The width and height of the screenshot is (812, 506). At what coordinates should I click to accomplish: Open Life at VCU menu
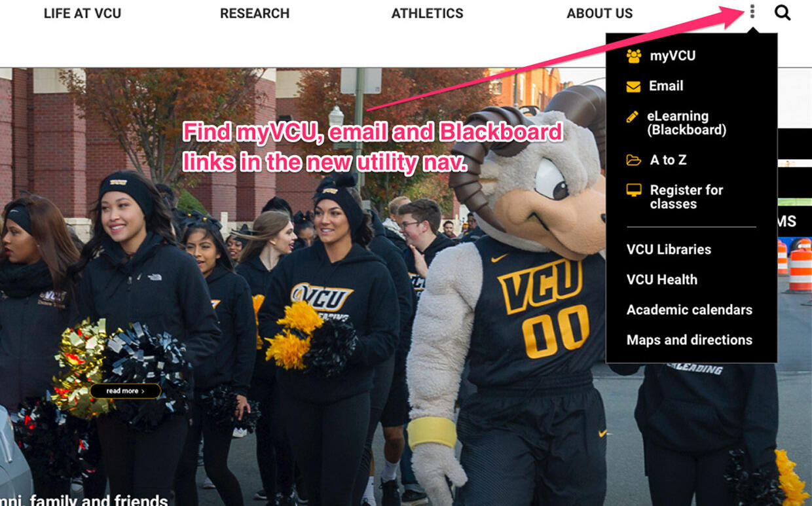point(83,13)
